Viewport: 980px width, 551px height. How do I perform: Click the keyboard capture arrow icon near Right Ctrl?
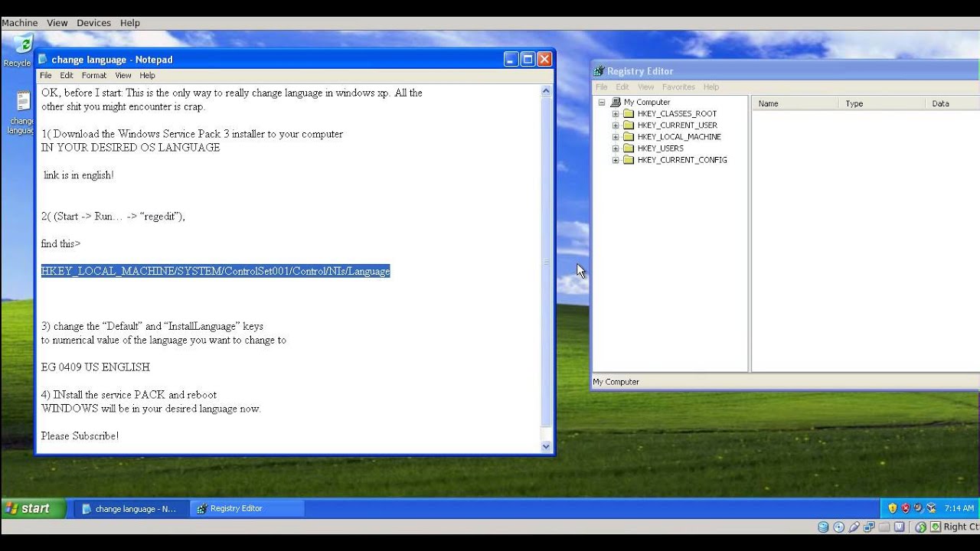(x=936, y=527)
